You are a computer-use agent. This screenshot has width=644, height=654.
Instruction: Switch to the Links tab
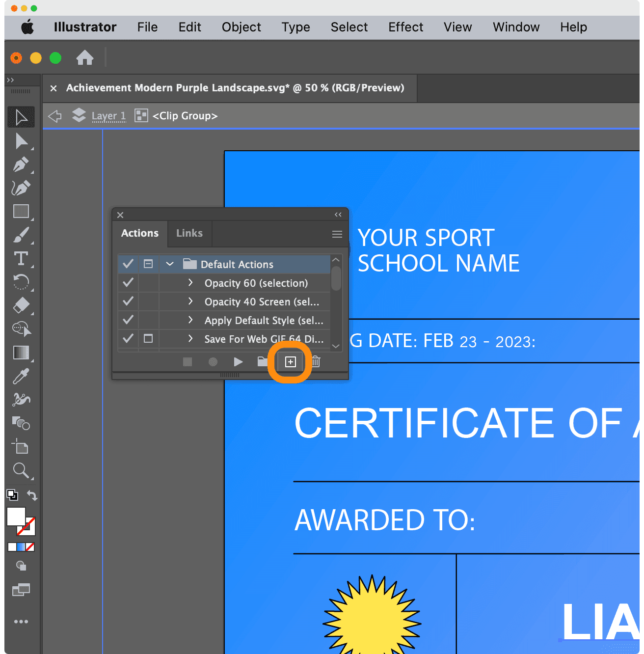(x=189, y=233)
